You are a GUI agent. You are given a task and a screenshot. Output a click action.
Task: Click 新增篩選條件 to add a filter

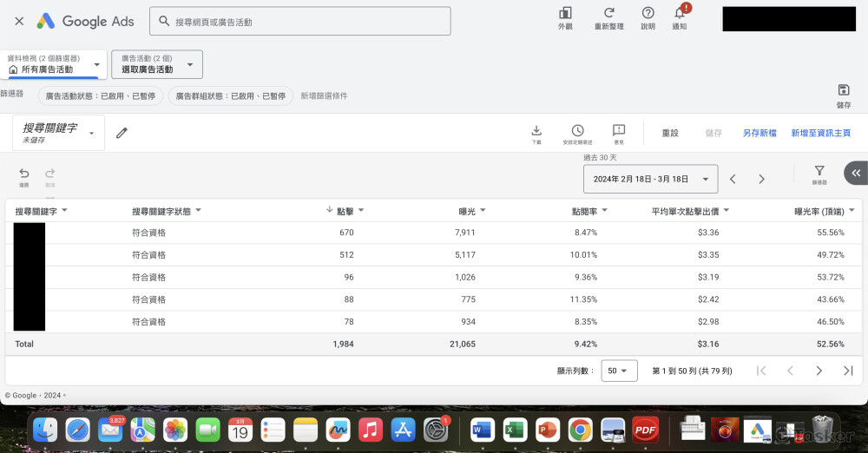[324, 95]
